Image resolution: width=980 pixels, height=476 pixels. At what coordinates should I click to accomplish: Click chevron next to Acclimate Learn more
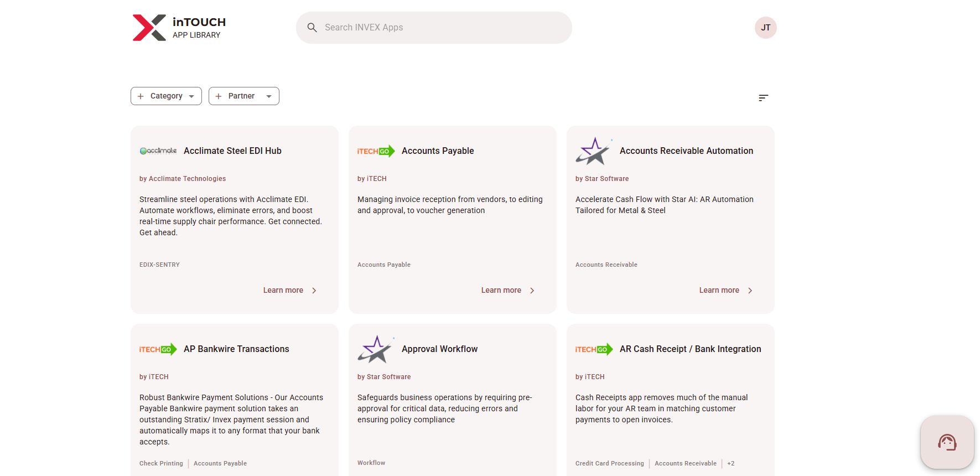(314, 291)
